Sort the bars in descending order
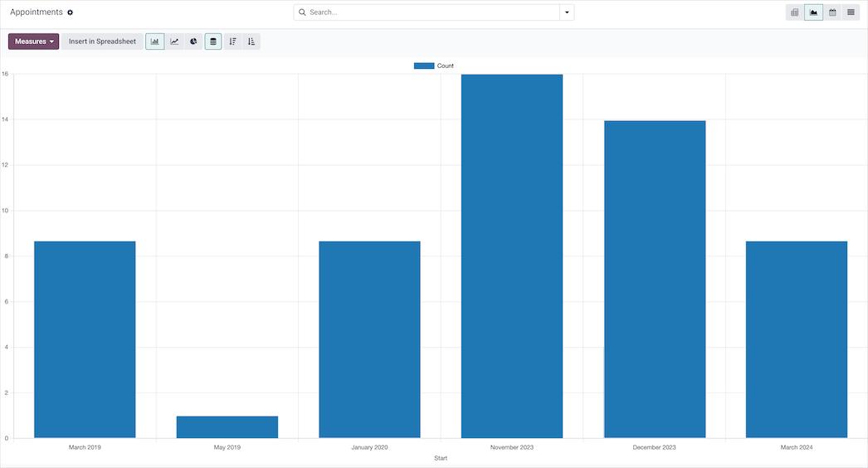Screen dimensions: 868x468 click(x=232, y=41)
